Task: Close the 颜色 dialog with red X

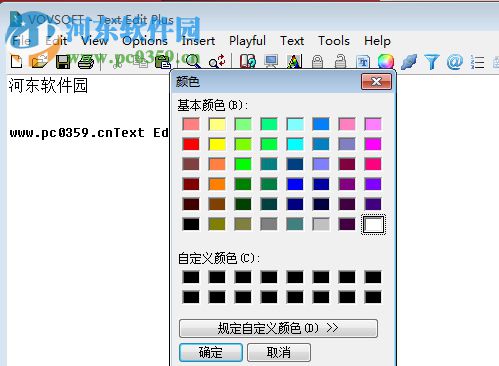Action: pos(376,81)
